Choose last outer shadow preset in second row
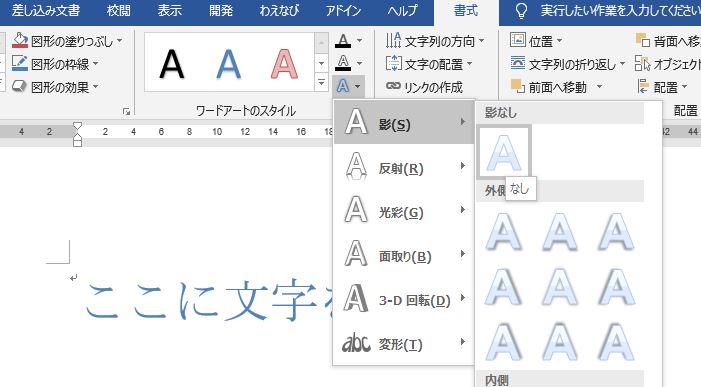 tap(616, 286)
